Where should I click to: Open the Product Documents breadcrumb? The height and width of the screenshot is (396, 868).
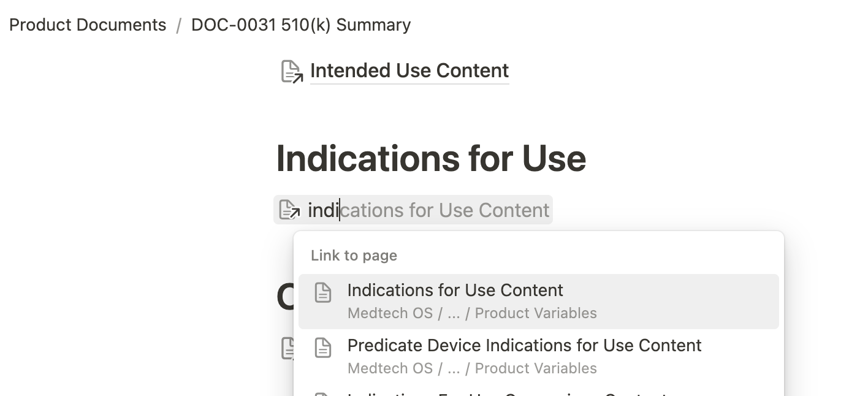[88, 25]
